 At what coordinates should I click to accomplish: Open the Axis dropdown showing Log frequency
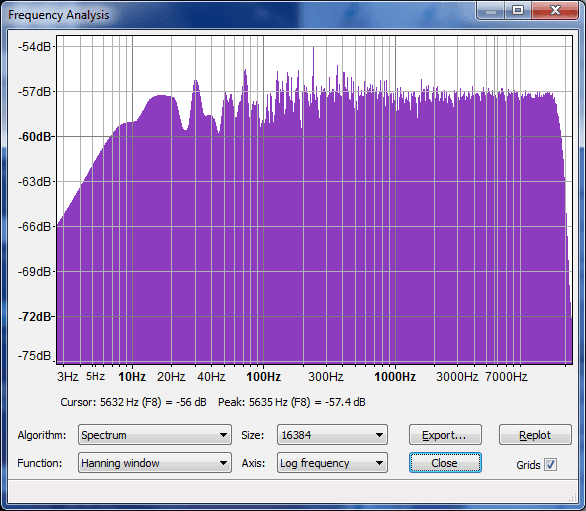coord(332,463)
